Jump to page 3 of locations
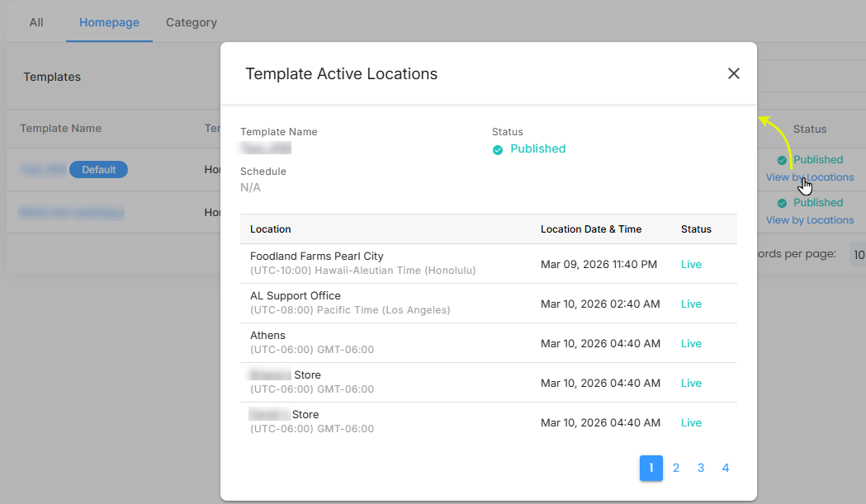Screen dimensions: 866x504 click(x=700, y=468)
